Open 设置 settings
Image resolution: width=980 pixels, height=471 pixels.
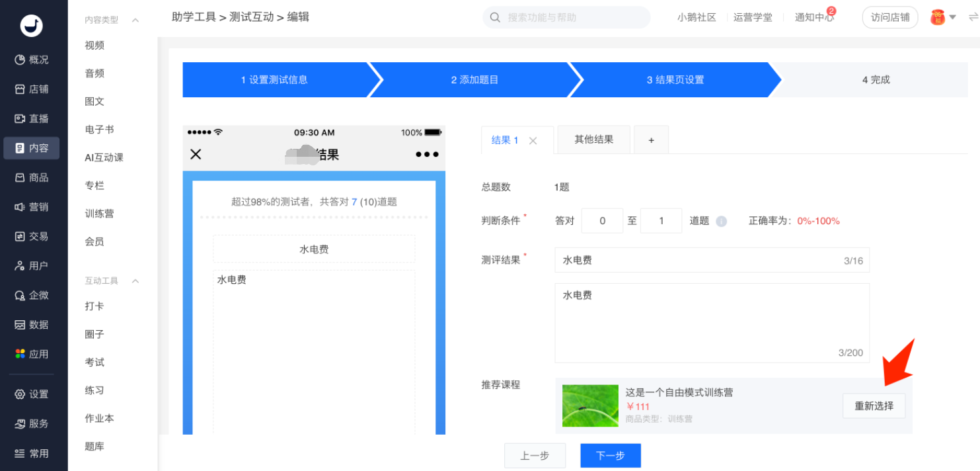[32, 394]
